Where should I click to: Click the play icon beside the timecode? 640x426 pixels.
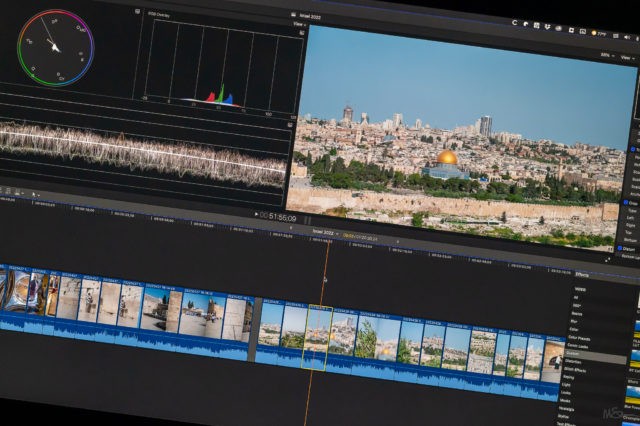point(257,216)
